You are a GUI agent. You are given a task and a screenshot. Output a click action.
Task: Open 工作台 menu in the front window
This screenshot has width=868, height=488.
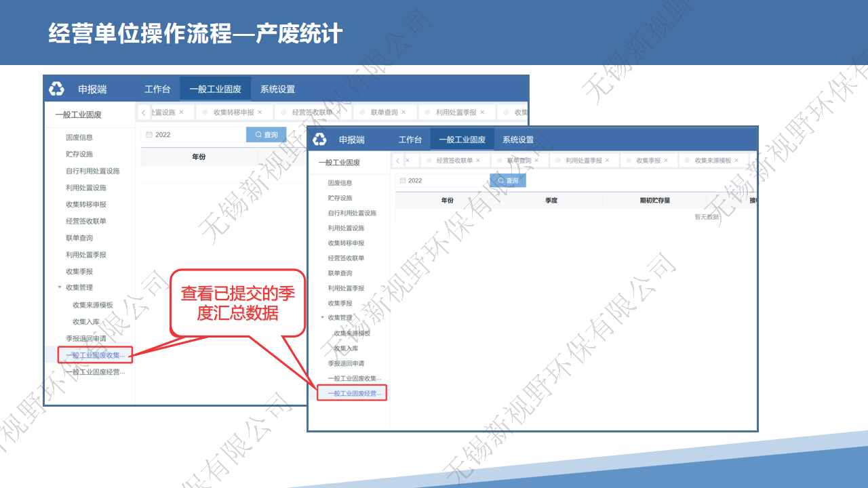point(410,140)
